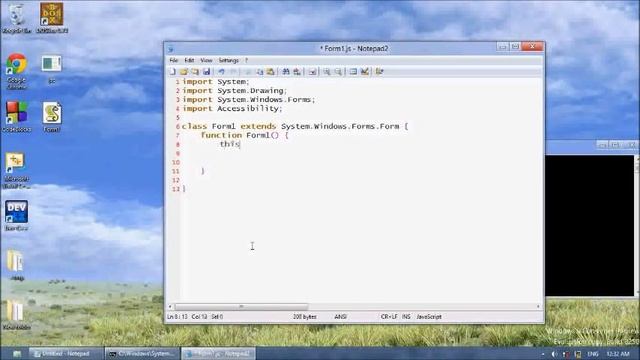Open Replace from the toolbar
Image resolution: width=640 pixels, height=360 pixels.
click(x=297, y=72)
